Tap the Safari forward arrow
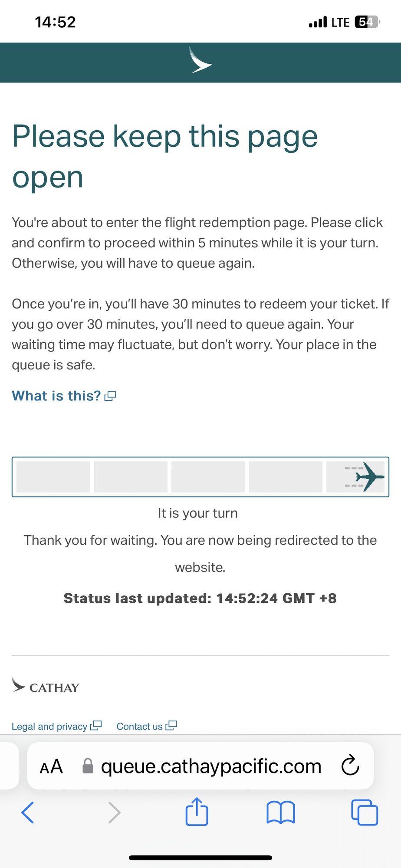This screenshot has width=401, height=868. 114,812
